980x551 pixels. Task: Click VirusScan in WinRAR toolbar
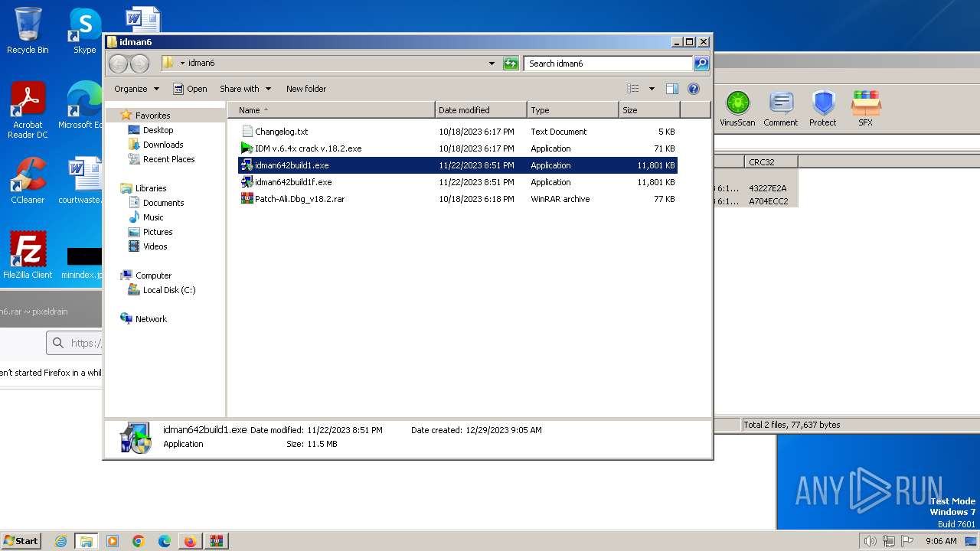(x=737, y=108)
